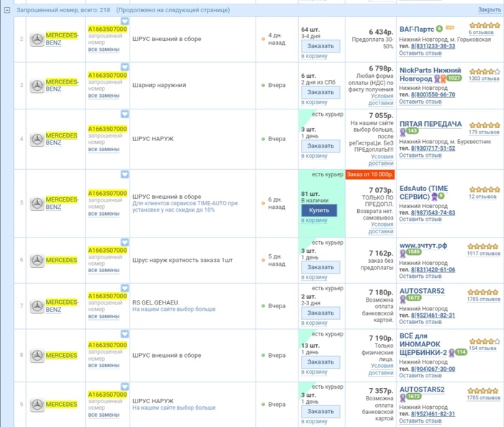Open '1303 отзыва' reviews for NickParts
This screenshot has height=427, width=504.
[484, 78]
